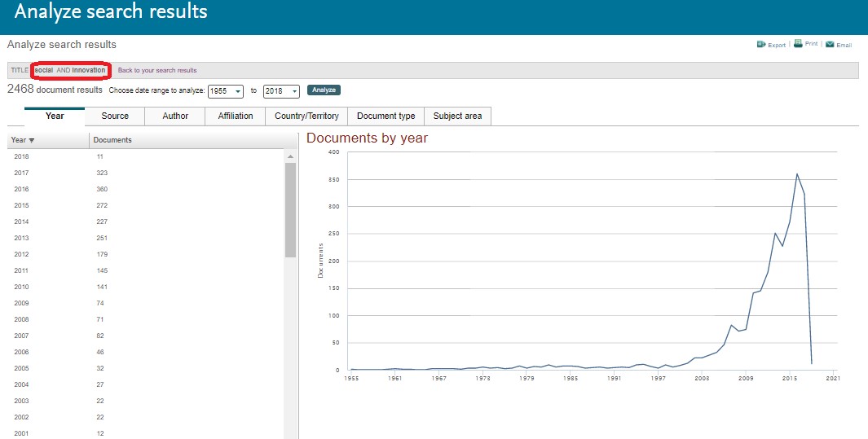Go back to your search results

[x=157, y=71]
